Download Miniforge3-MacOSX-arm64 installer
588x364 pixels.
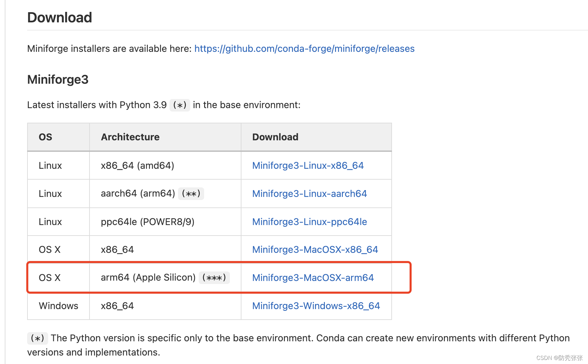click(313, 278)
